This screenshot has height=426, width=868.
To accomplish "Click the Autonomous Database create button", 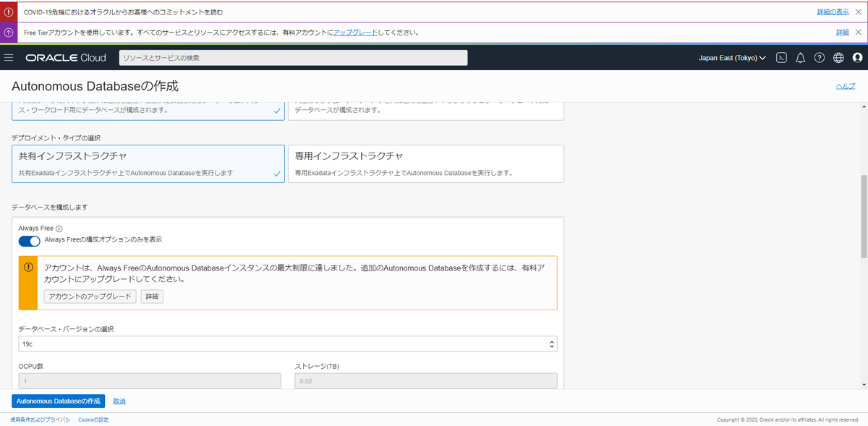I will pos(59,401).
